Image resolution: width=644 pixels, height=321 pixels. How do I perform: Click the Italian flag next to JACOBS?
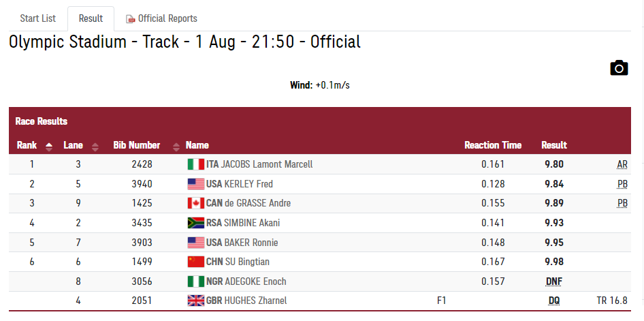(196, 164)
